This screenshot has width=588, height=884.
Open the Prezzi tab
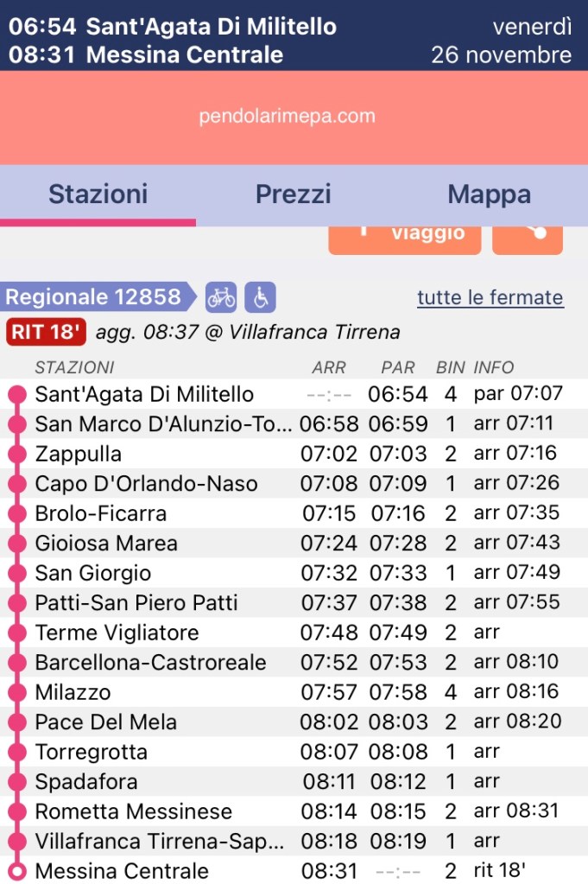(294, 194)
